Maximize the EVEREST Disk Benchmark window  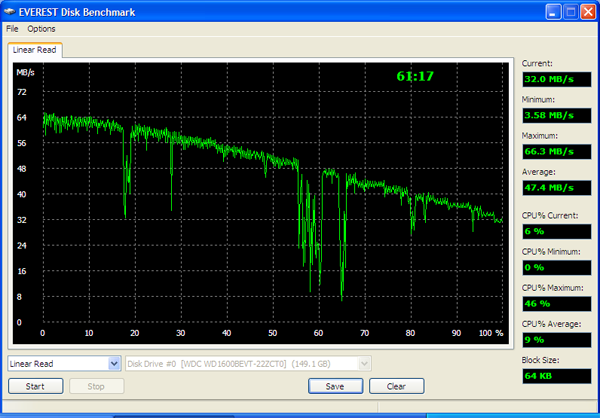pos(571,12)
